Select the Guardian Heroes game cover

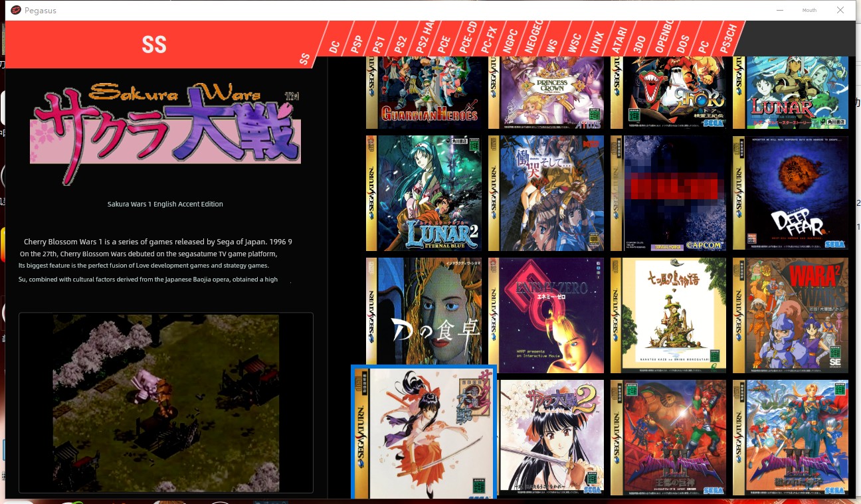(x=424, y=93)
